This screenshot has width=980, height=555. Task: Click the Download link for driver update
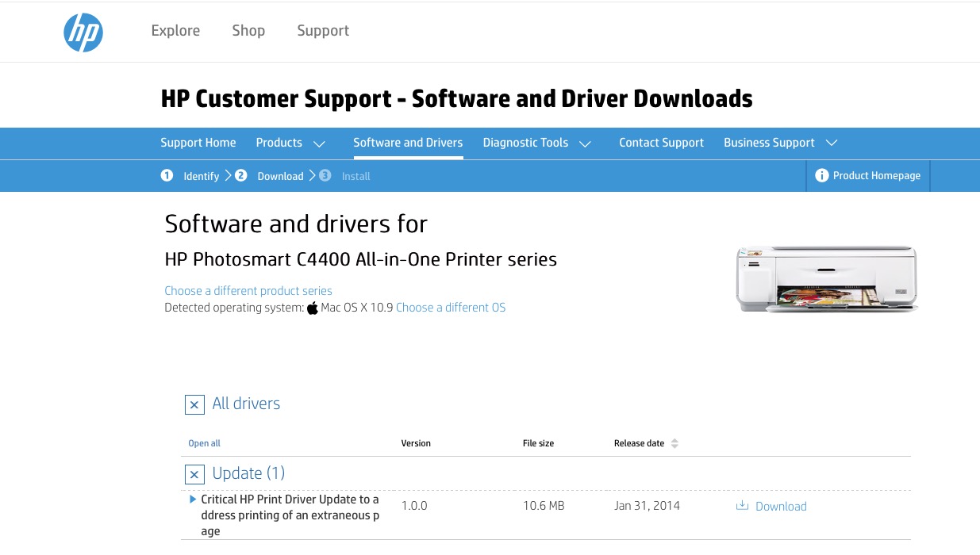click(x=781, y=507)
